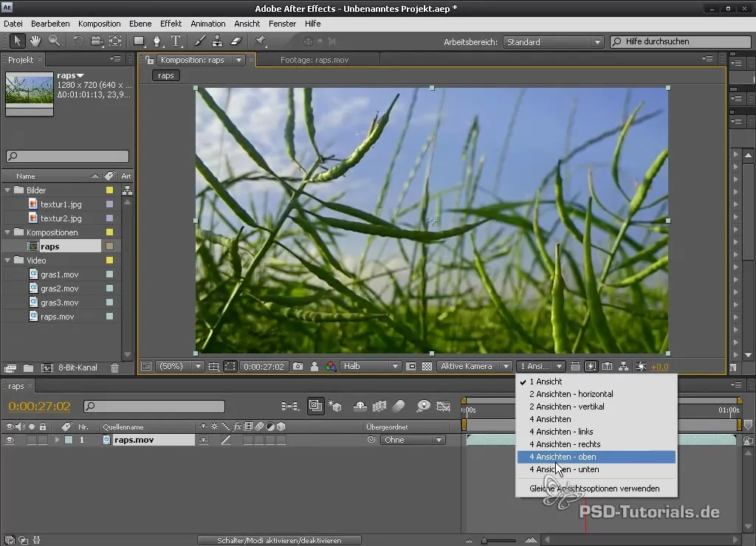This screenshot has width=756, height=546.
Task: Select the Selection arrow tool
Action: (x=17, y=41)
